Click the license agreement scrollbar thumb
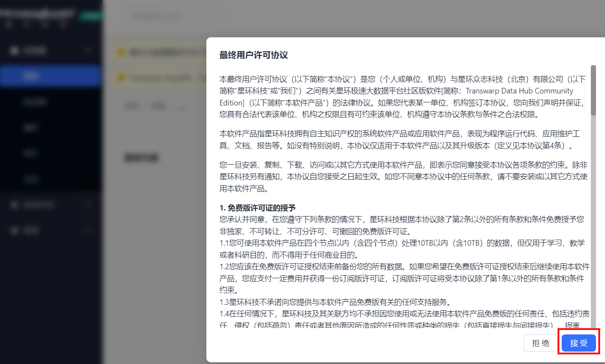 point(593,90)
